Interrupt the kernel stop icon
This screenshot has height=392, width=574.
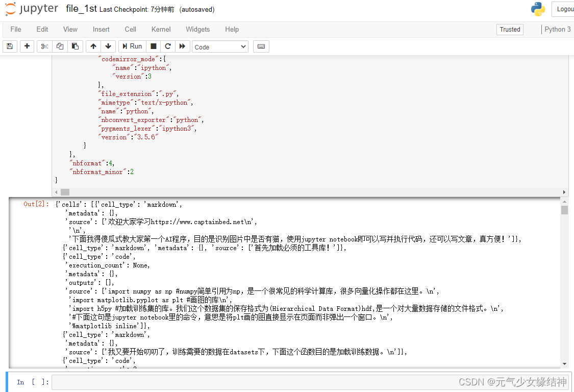(154, 46)
